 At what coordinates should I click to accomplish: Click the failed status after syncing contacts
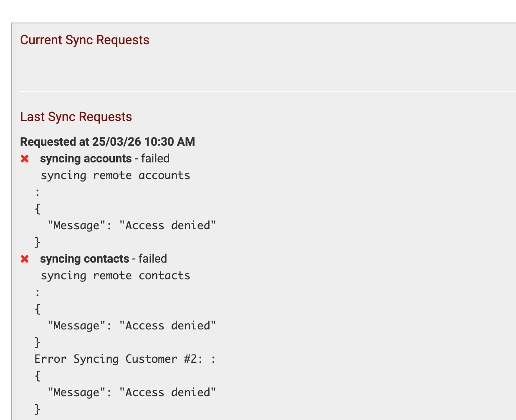pyautogui.click(x=153, y=259)
